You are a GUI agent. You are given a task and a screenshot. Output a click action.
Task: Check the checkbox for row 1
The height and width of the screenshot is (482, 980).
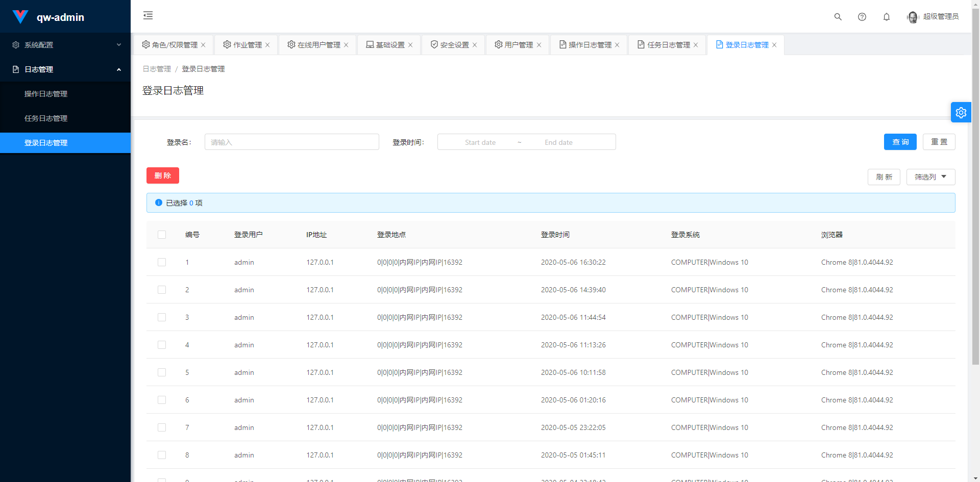point(162,262)
